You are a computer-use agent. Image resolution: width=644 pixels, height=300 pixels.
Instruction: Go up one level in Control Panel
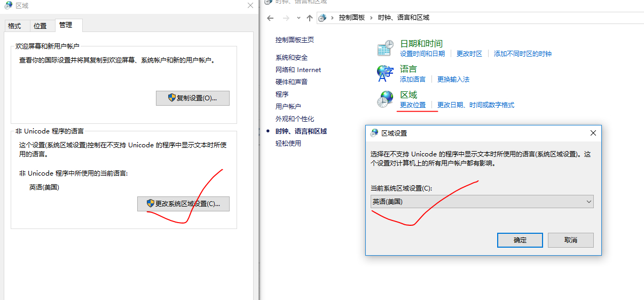tap(310, 18)
